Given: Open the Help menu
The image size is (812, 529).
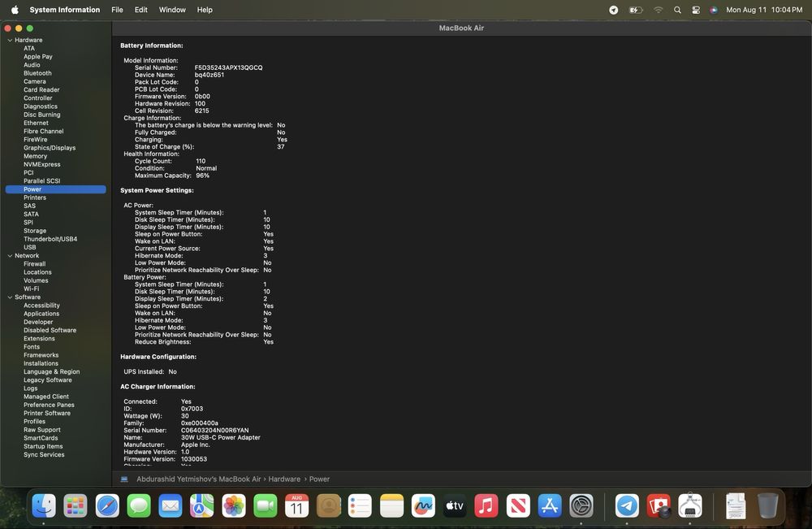Looking at the screenshot, I should [205, 9].
